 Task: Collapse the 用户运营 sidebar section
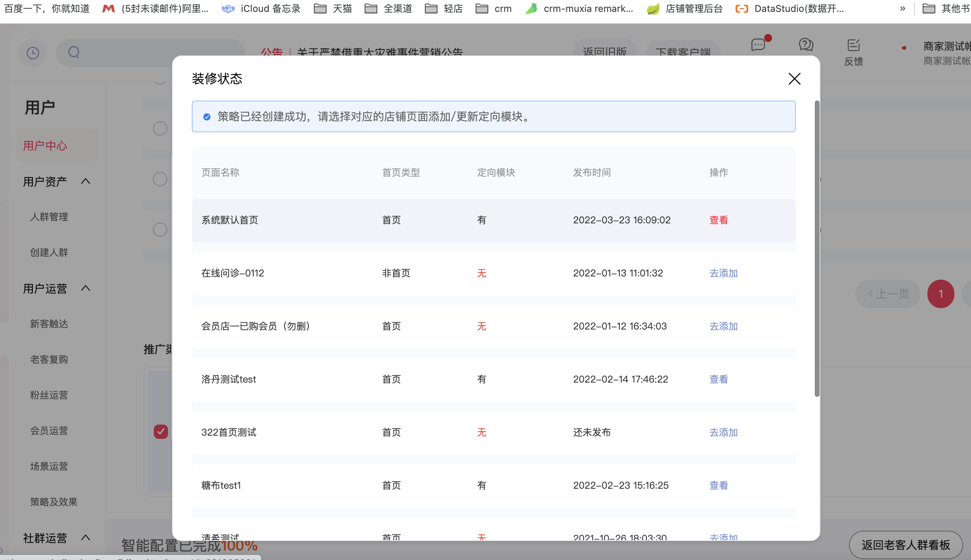(86, 288)
